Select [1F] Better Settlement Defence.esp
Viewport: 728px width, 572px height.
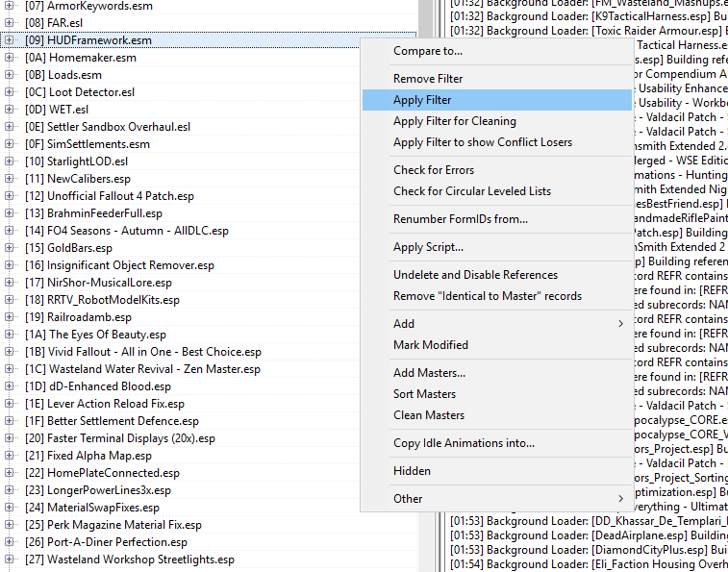[112, 421]
